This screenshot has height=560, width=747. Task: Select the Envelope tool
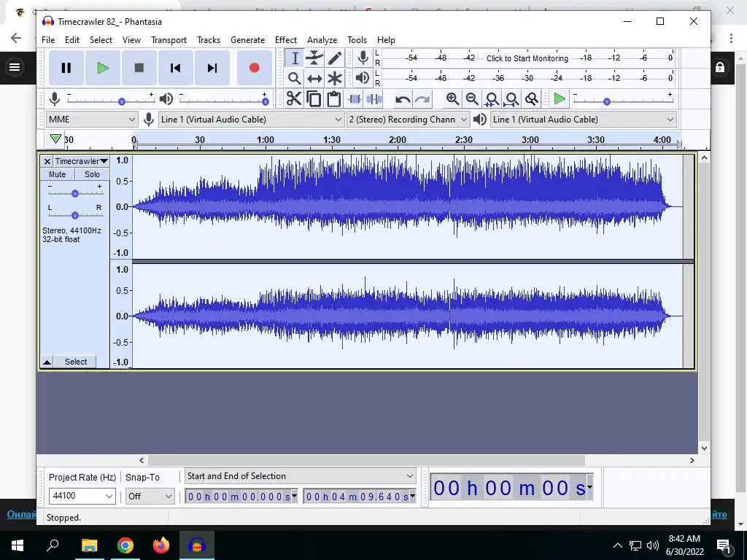314,58
